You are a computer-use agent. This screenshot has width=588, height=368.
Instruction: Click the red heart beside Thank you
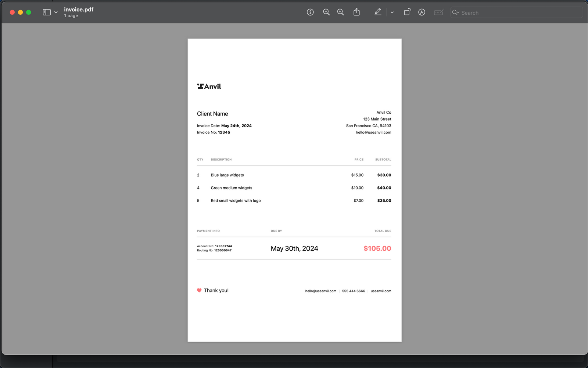[199, 290]
